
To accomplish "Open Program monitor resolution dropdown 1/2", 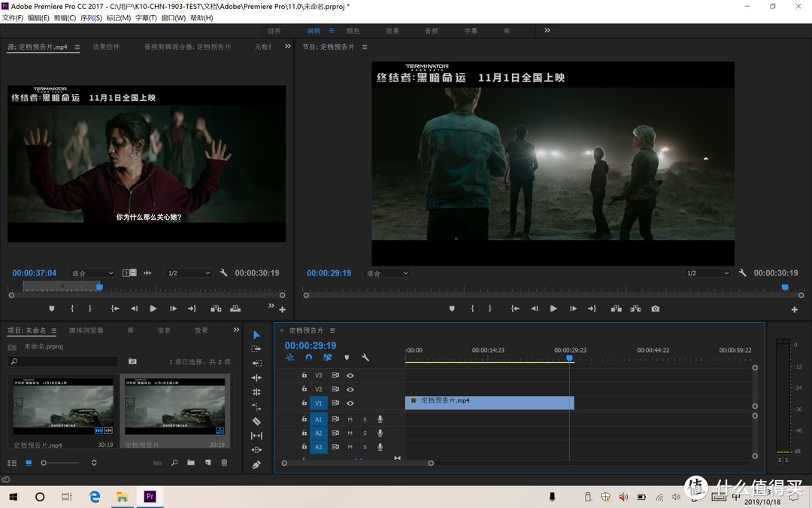I will (707, 273).
